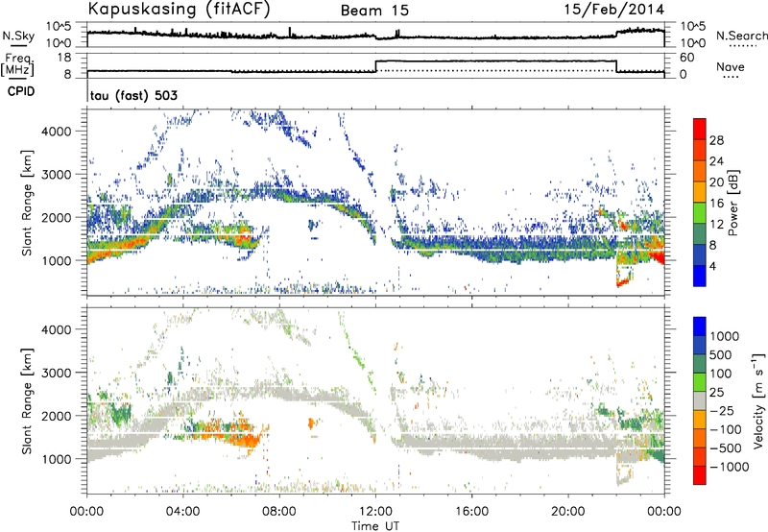Select the Freq. [MHz] axis label
Screen dimensions: 768x532
pyautogui.click(x=17, y=65)
